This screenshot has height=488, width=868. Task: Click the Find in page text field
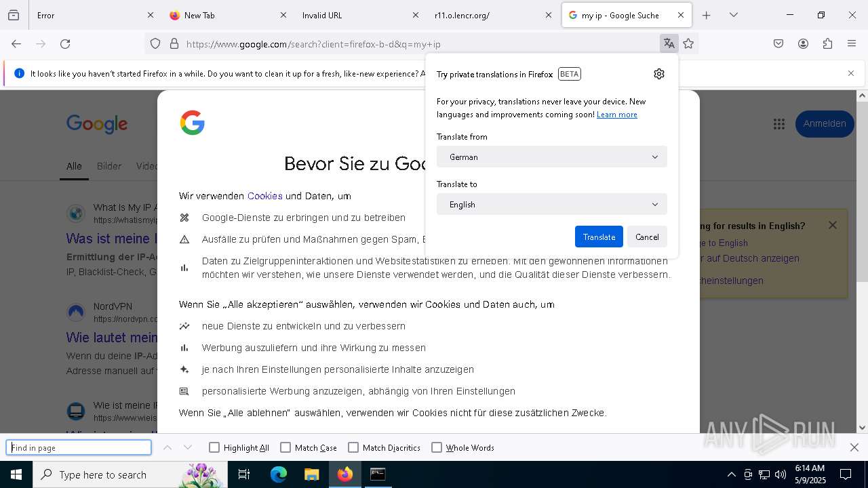point(79,447)
